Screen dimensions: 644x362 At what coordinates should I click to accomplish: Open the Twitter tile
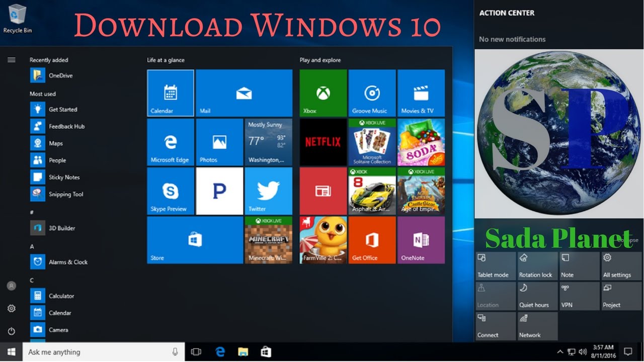pos(269,191)
